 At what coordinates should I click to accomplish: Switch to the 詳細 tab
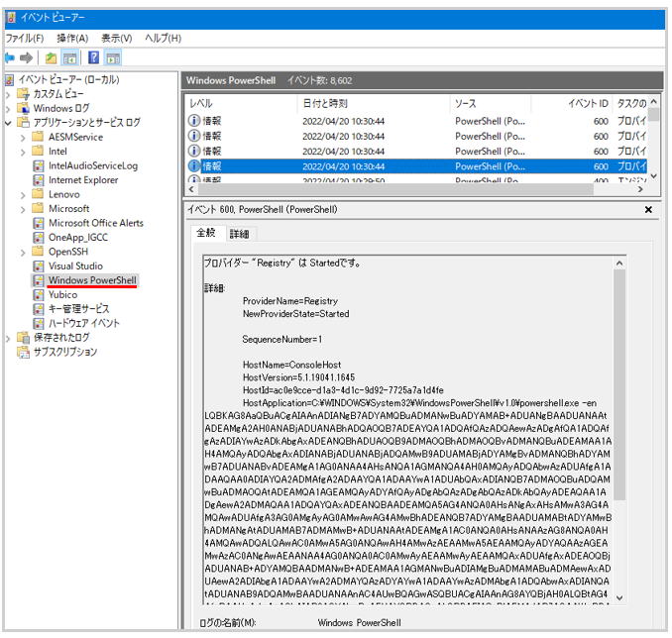[239, 234]
